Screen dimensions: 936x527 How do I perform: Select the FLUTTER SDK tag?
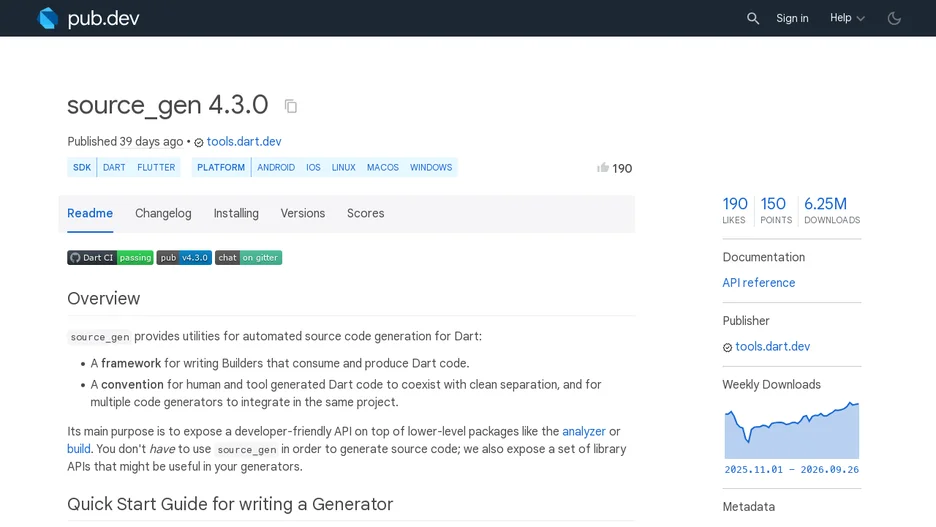tap(156, 168)
